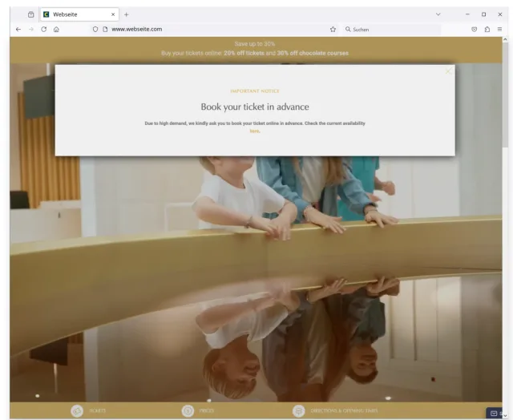
Task: Focus the Suchen search field
Action: (392, 30)
